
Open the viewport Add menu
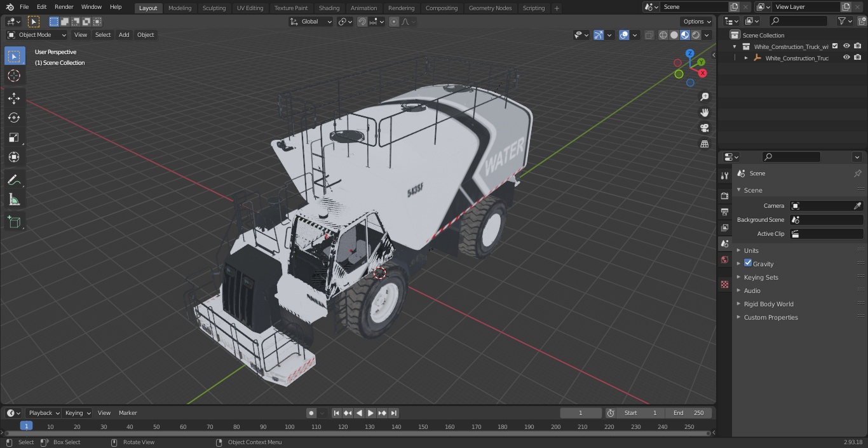coord(124,35)
